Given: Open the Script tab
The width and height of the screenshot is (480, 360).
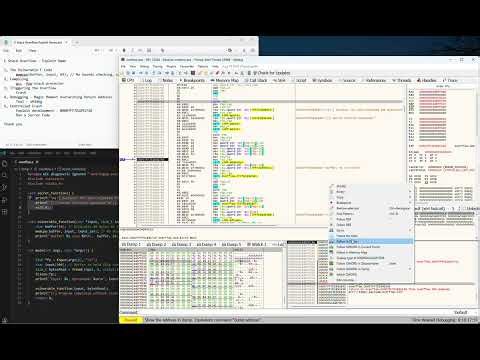Looking at the screenshot, I should [299, 80].
